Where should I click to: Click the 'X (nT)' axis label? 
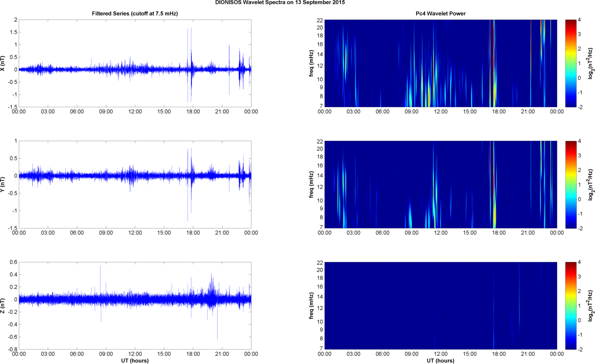pos(3,63)
